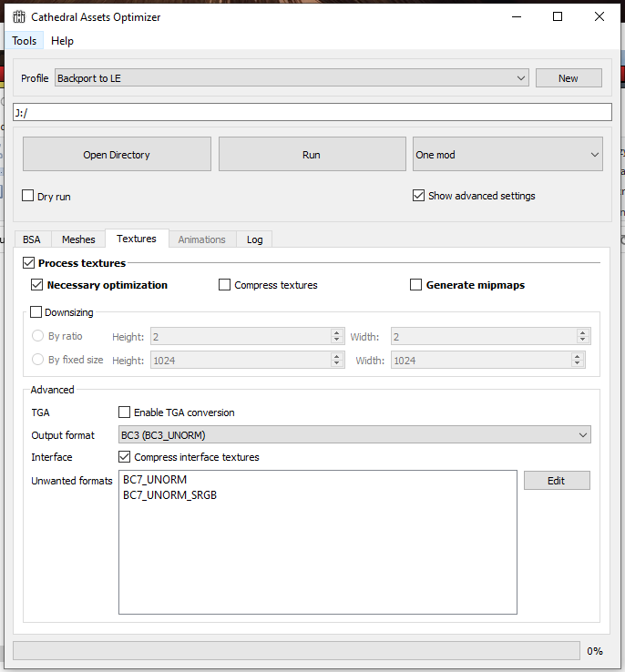Enable Compress textures checkbox
The height and width of the screenshot is (672, 625).
[224, 285]
